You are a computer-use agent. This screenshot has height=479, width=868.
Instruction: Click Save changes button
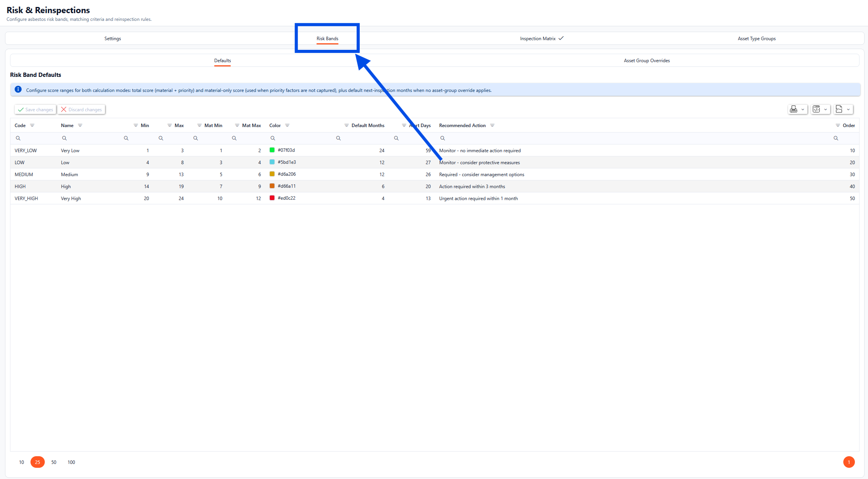coord(36,110)
